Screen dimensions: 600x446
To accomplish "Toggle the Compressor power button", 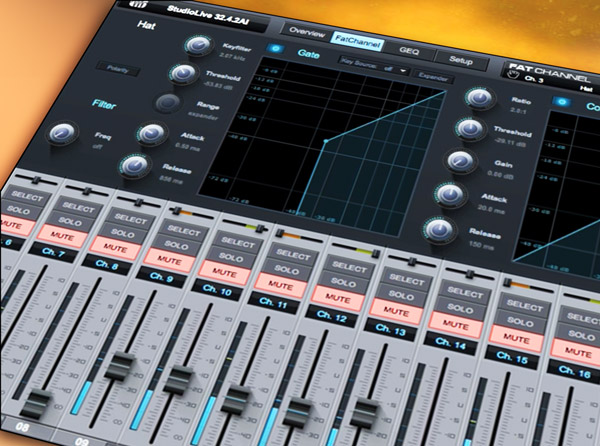I will pyautogui.click(x=562, y=102).
